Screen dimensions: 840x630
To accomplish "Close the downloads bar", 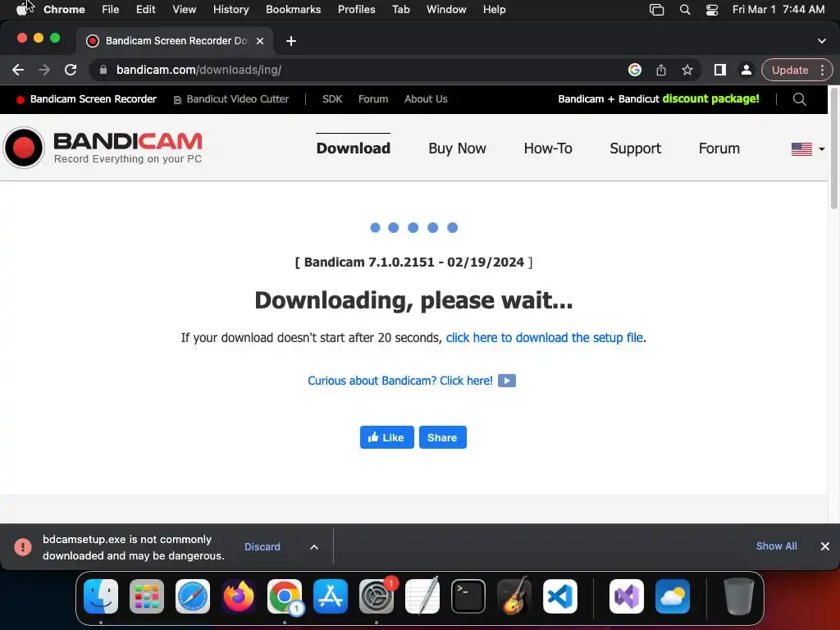I will pyautogui.click(x=825, y=546).
